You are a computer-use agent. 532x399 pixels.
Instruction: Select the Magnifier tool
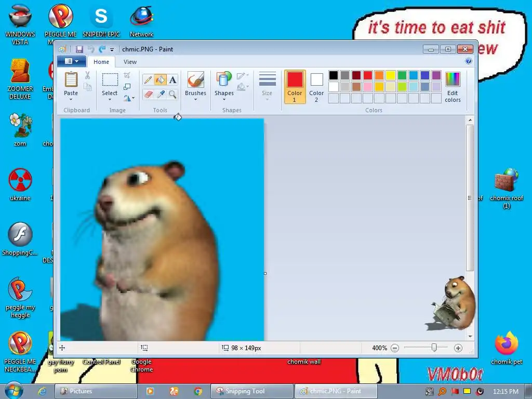[x=172, y=94]
